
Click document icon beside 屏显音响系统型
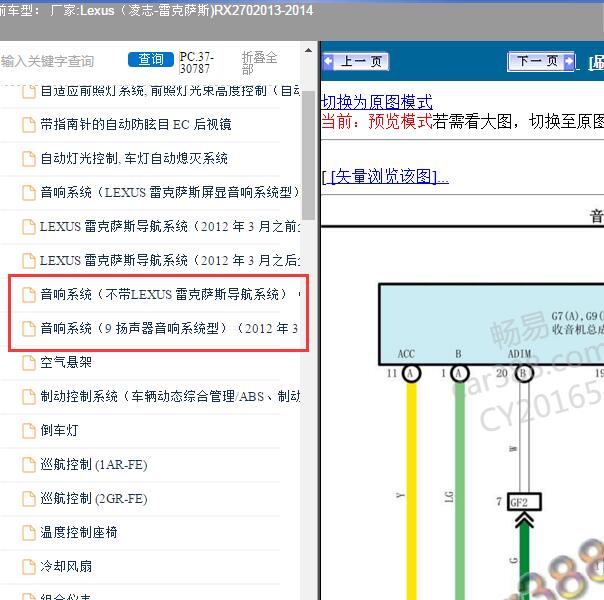[x=29, y=193]
